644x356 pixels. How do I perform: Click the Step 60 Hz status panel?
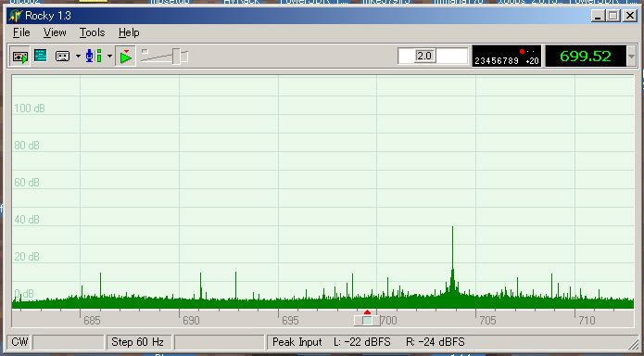coord(138,342)
